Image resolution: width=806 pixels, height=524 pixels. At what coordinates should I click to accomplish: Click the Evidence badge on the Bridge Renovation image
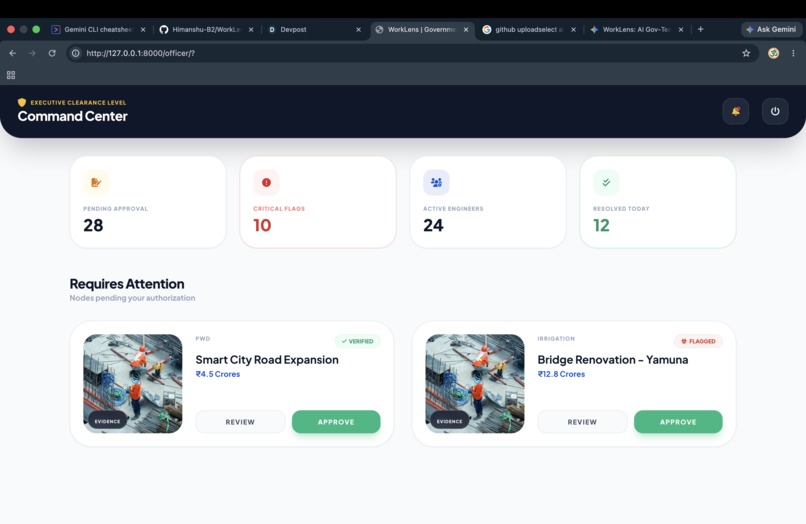click(449, 421)
